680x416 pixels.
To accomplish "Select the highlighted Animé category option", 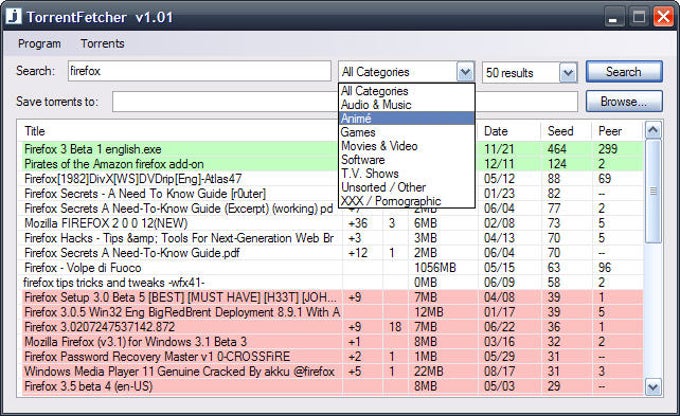I will (406, 118).
